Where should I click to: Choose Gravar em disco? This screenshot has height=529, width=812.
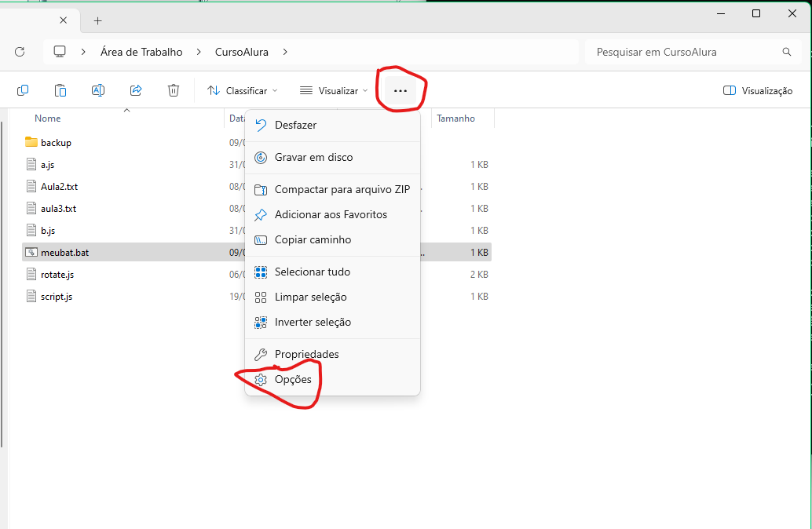(332, 157)
